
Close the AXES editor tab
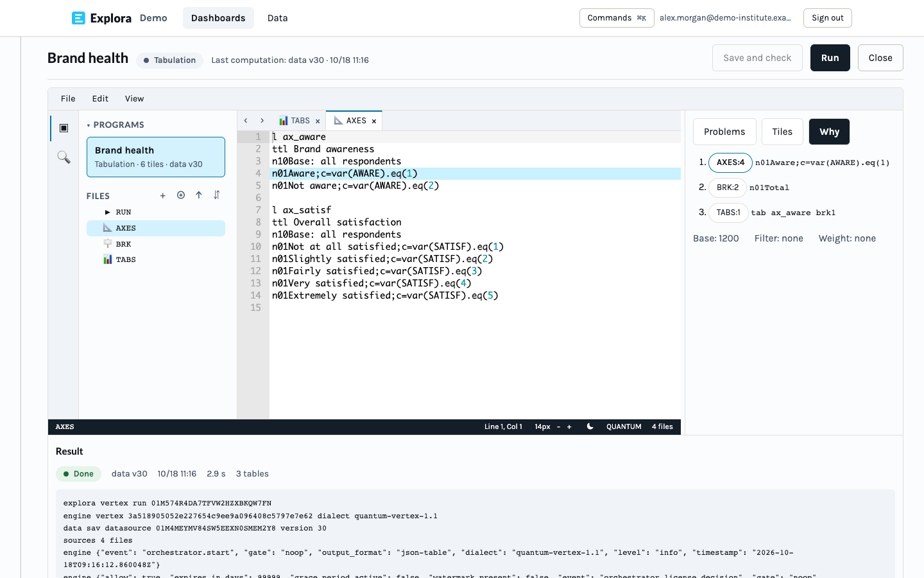tap(374, 121)
